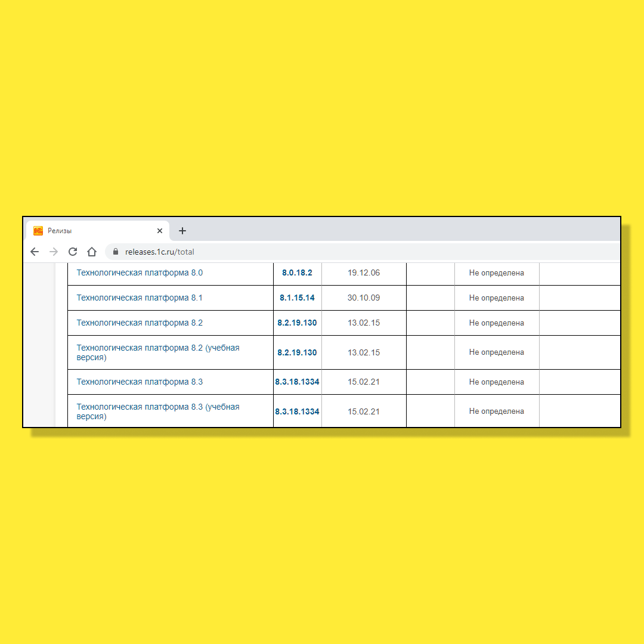Click the date 30.10.09

coord(364,298)
